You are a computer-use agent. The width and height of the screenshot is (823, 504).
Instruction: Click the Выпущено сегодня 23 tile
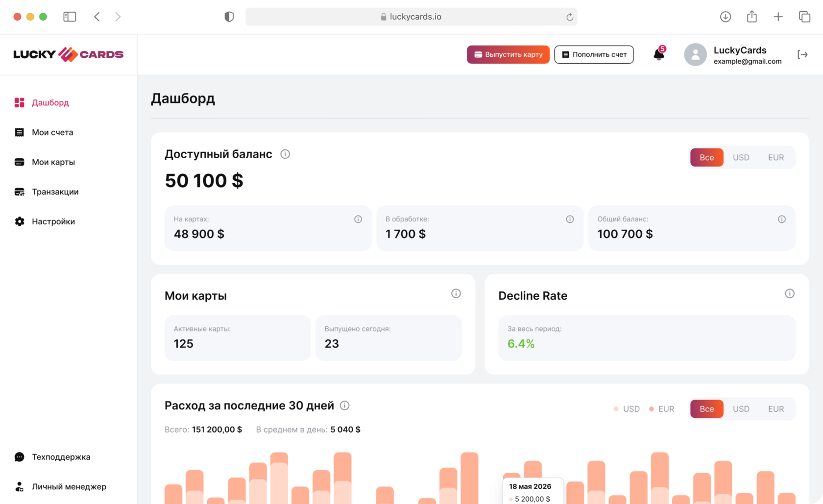point(388,338)
